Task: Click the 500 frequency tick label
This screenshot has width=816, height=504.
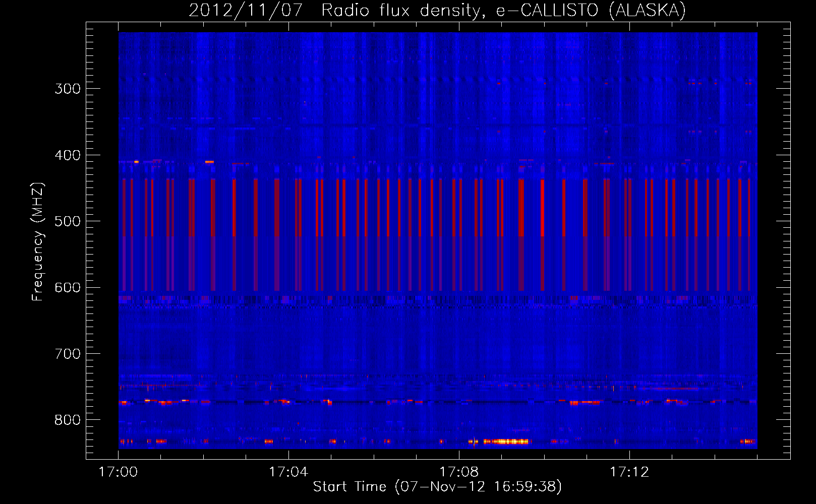Action: pyautogui.click(x=68, y=221)
